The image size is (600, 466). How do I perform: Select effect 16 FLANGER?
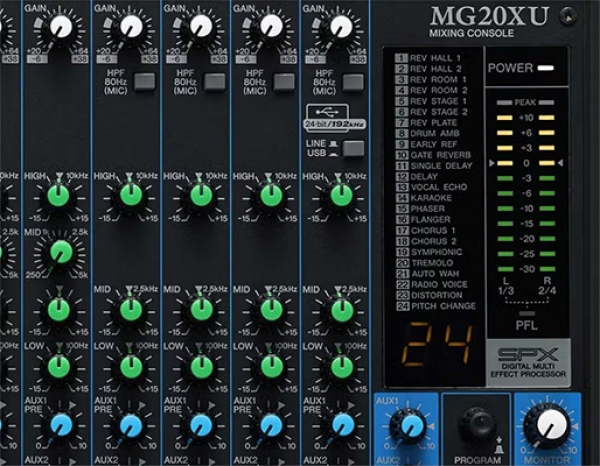click(x=423, y=219)
